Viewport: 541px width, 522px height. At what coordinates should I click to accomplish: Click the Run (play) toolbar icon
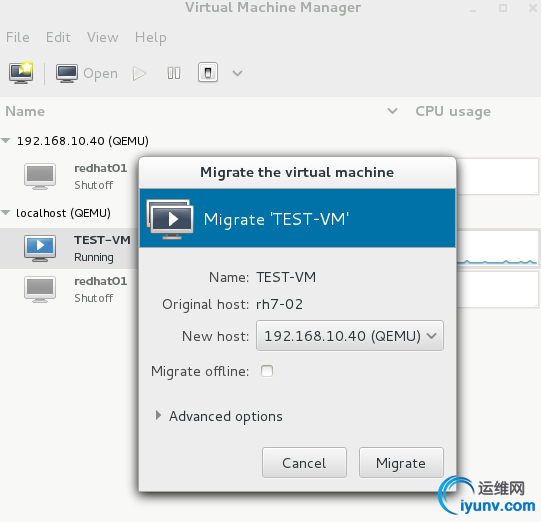(139, 73)
